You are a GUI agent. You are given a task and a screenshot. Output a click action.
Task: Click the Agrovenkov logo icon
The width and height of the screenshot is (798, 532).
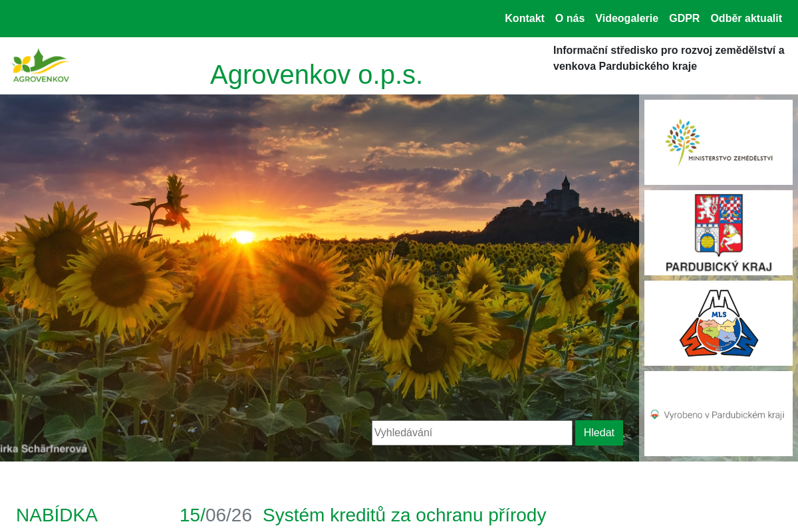41,65
